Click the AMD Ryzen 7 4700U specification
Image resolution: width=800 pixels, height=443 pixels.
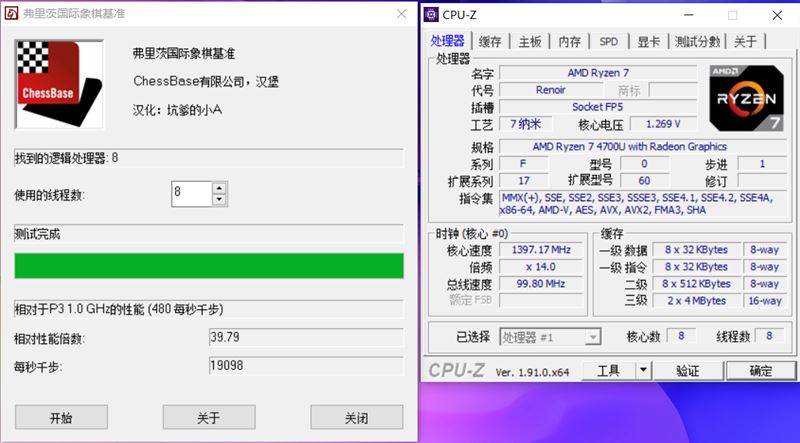[643, 146]
